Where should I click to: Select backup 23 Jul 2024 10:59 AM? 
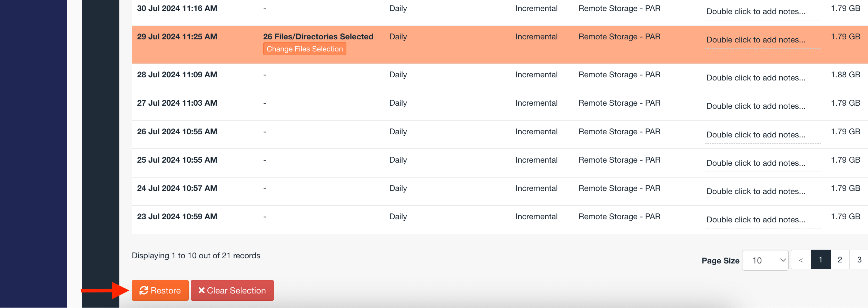click(177, 216)
